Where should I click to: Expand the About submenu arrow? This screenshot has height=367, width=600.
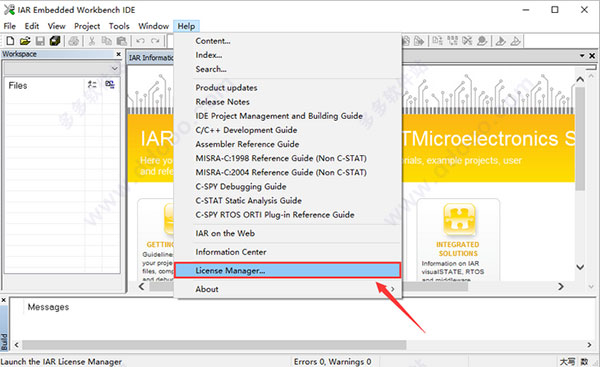click(393, 289)
